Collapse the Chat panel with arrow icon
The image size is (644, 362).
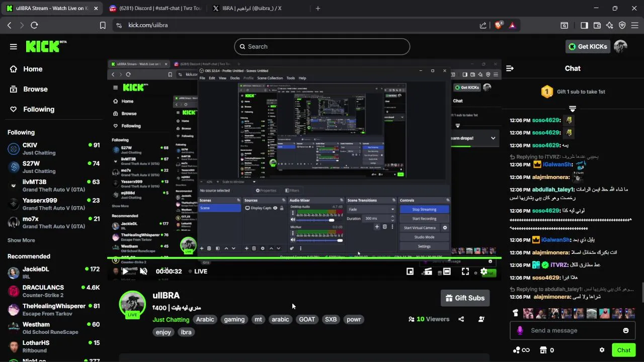(510, 68)
